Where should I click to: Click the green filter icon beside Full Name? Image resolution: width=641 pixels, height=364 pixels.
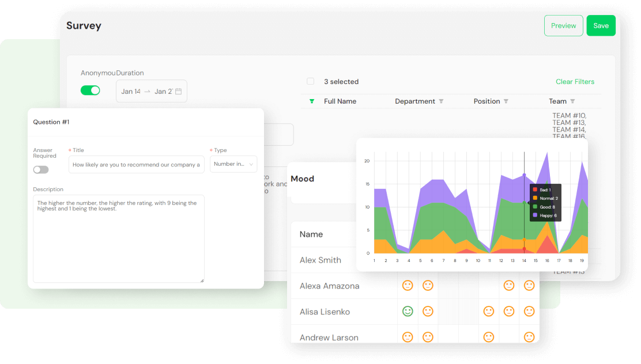tap(312, 101)
